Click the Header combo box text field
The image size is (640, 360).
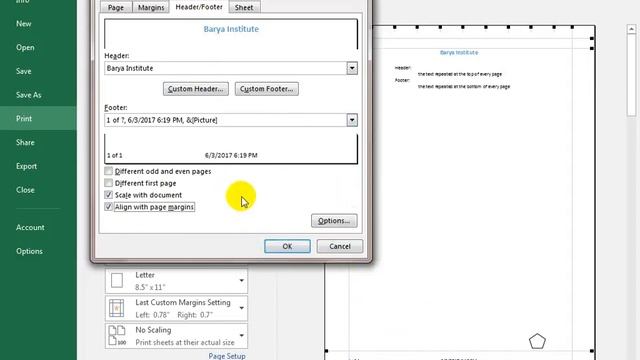click(x=226, y=68)
